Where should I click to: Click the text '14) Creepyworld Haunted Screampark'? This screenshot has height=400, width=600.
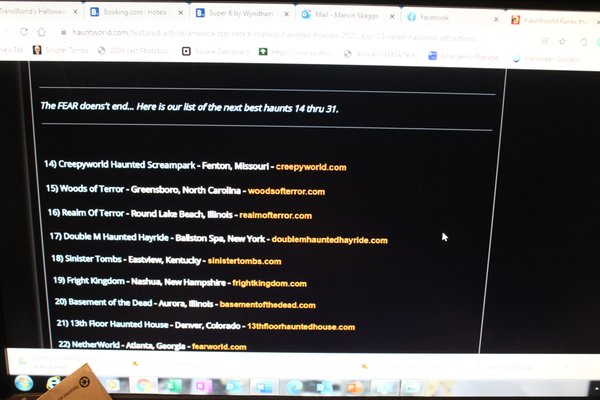click(120, 165)
